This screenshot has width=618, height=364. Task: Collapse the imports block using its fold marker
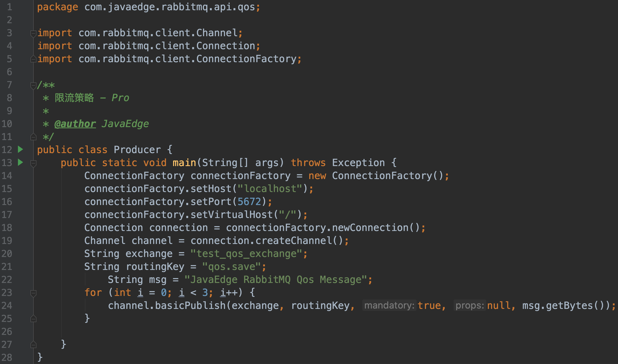(33, 33)
